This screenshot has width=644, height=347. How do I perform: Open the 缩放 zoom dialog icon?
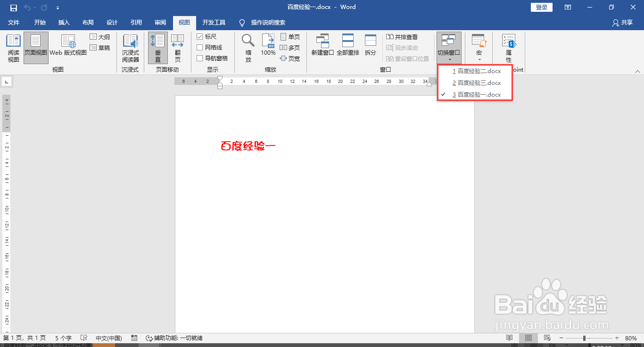coord(248,47)
